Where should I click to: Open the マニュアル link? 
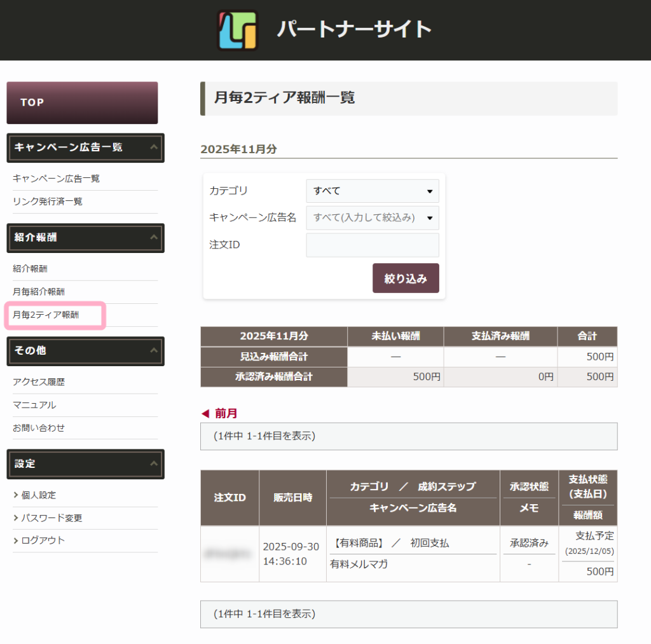[x=34, y=405]
